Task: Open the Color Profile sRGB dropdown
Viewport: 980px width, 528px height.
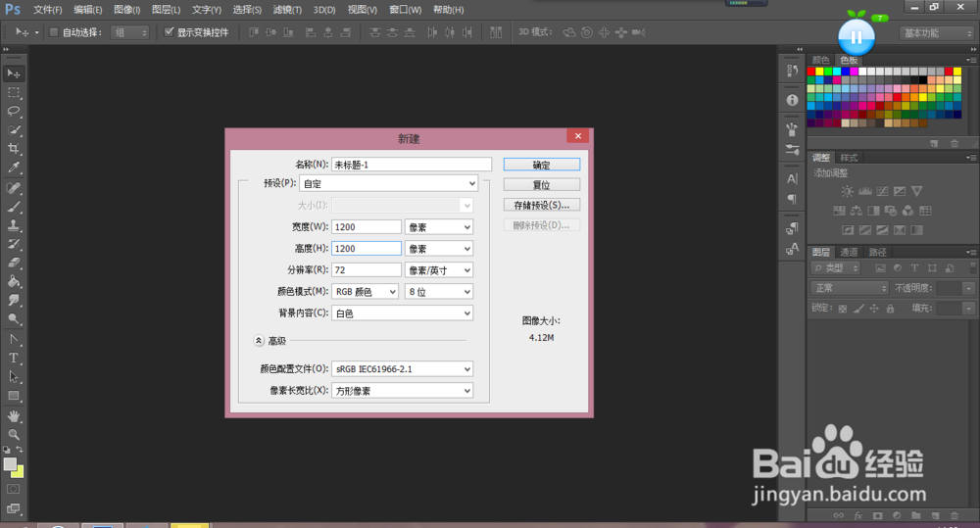Action: (x=403, y=369)
